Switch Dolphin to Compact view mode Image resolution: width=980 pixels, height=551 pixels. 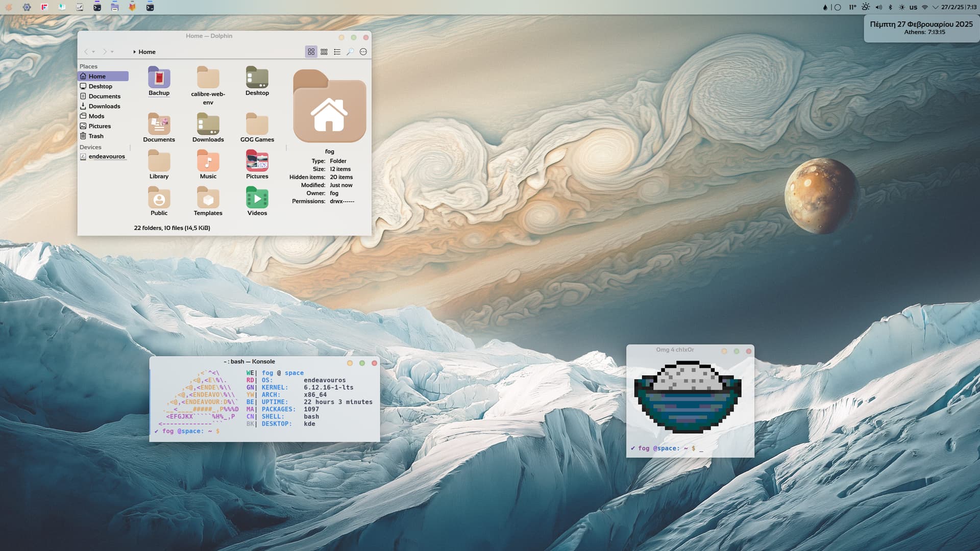pyautogui.click(x=324, y=52)
